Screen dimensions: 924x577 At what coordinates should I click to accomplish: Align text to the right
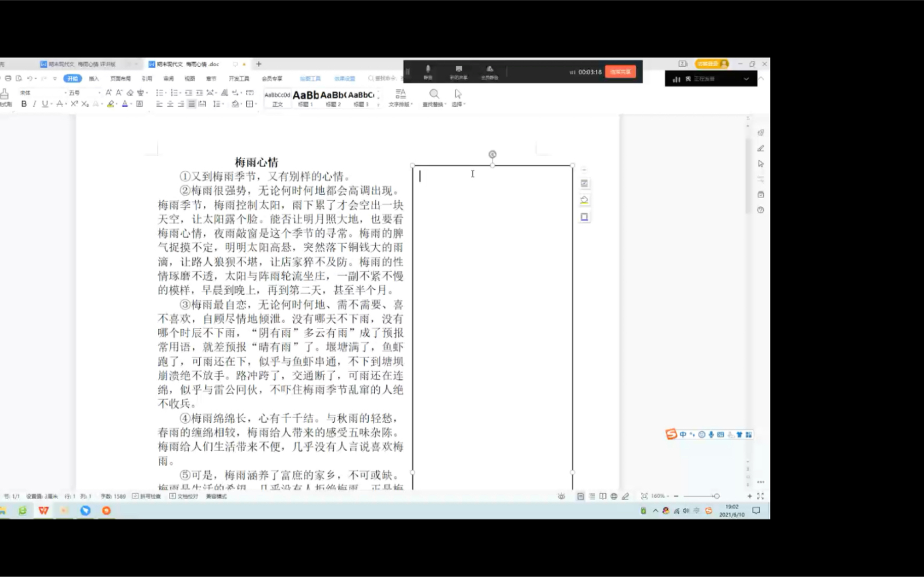[x=181, y=104]
